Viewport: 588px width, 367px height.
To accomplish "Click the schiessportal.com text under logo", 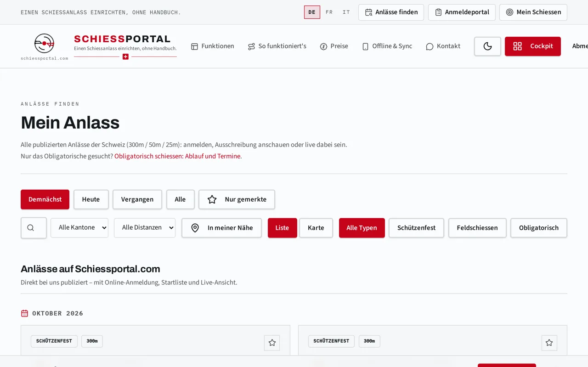I will (x=44, y=58).
